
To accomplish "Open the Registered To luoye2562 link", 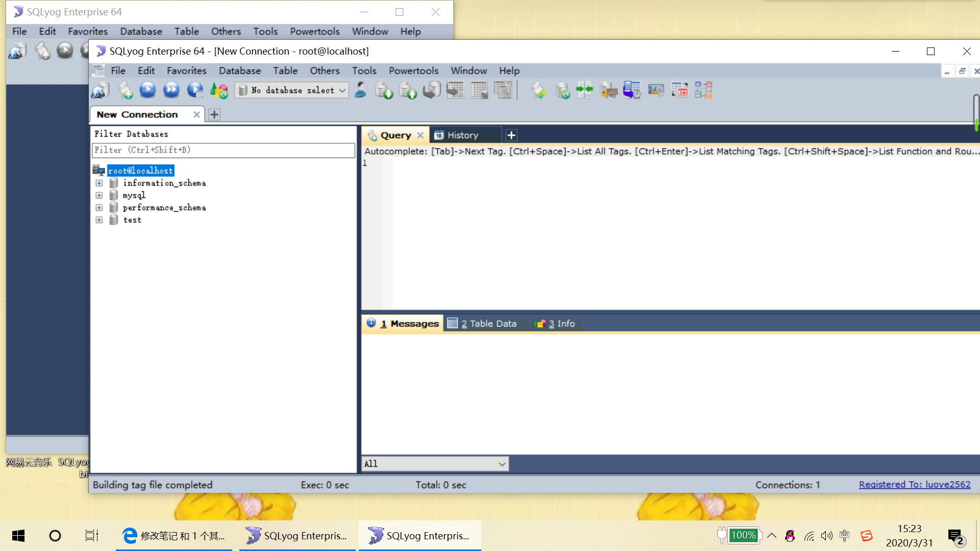I will point(914,485).
